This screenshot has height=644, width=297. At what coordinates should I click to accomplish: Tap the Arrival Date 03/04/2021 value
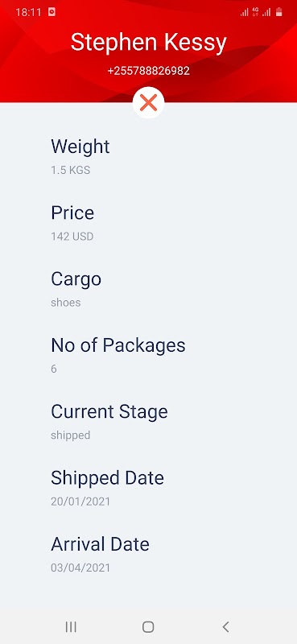[80, 568]
